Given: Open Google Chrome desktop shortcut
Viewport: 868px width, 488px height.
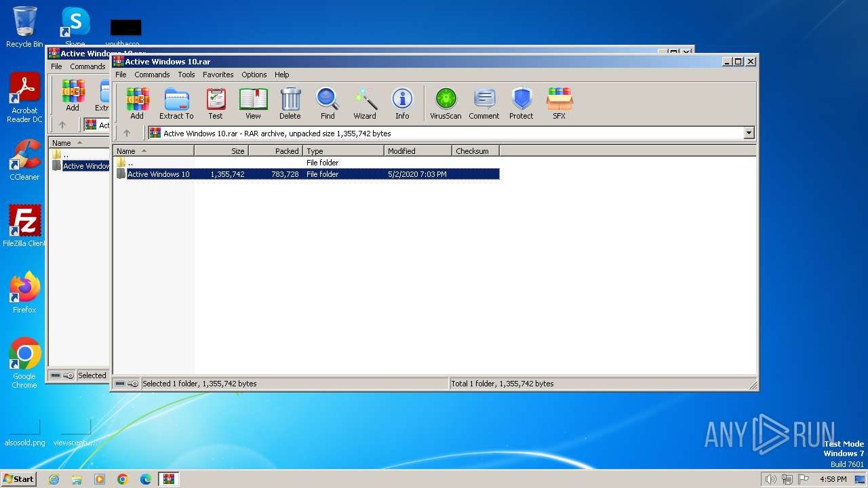Looking at the screenshot, I should click(x=24, y=363).
